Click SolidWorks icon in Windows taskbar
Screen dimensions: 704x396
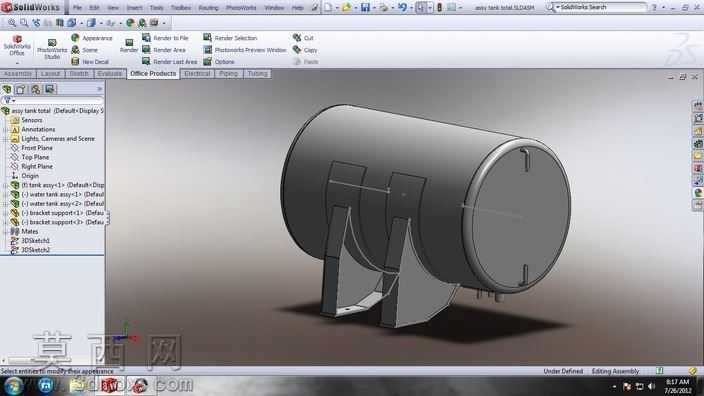click(x=110, y=386)
